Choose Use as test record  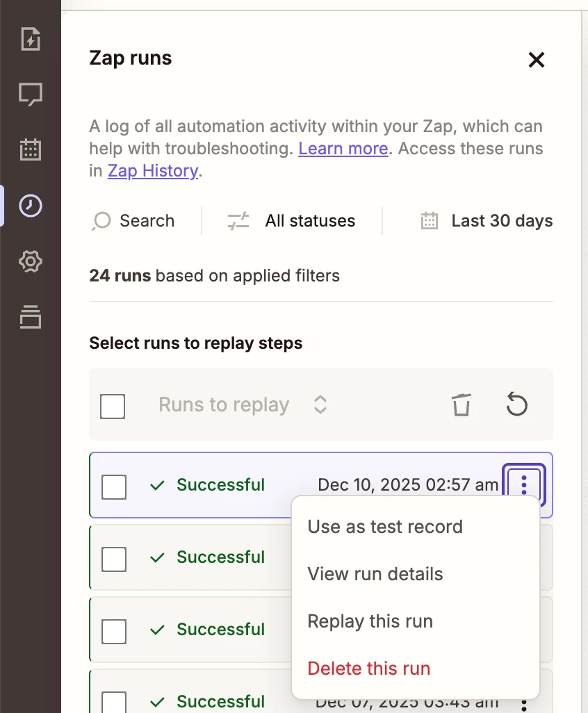click(x=385, y=527)
